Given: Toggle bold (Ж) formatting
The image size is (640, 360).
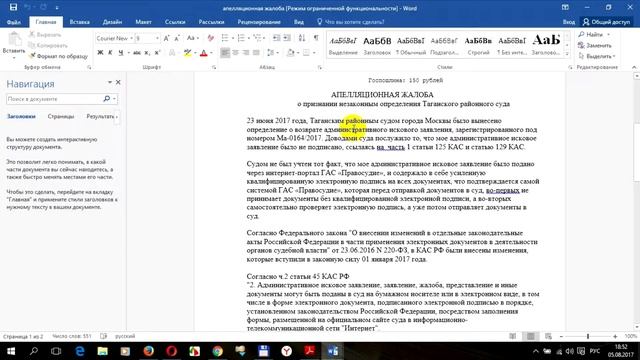Looking at the screenshot, I should (x=100, y=53).
